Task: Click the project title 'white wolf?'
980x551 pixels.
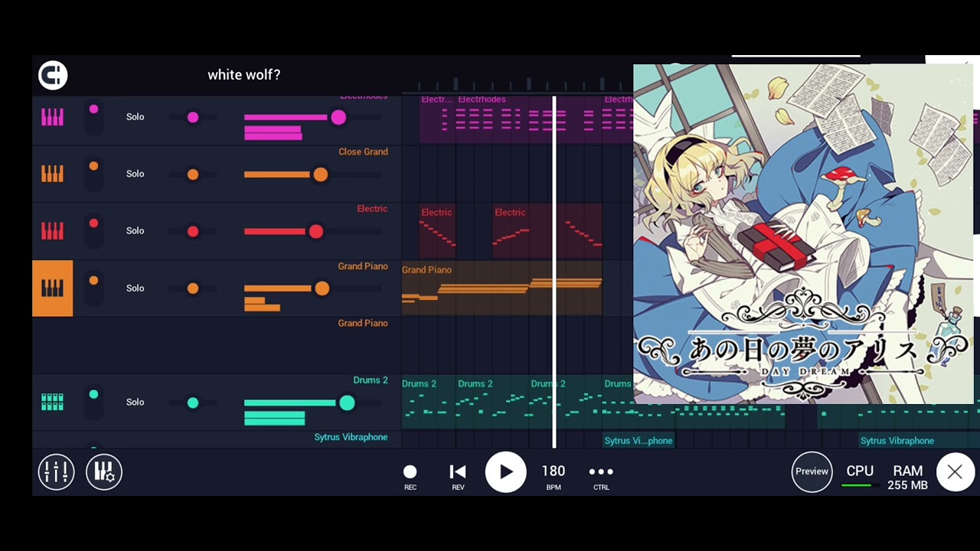Action: coord(243,75)
